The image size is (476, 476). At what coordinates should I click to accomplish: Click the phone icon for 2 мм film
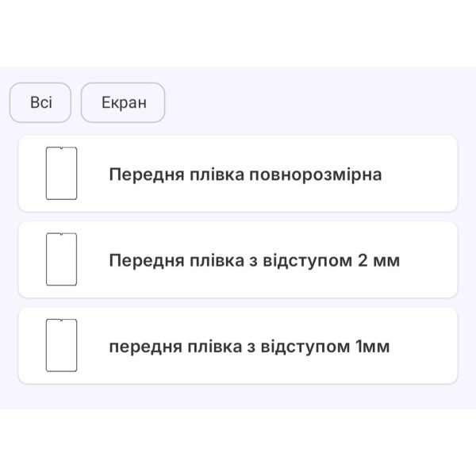tap(61, 259)
